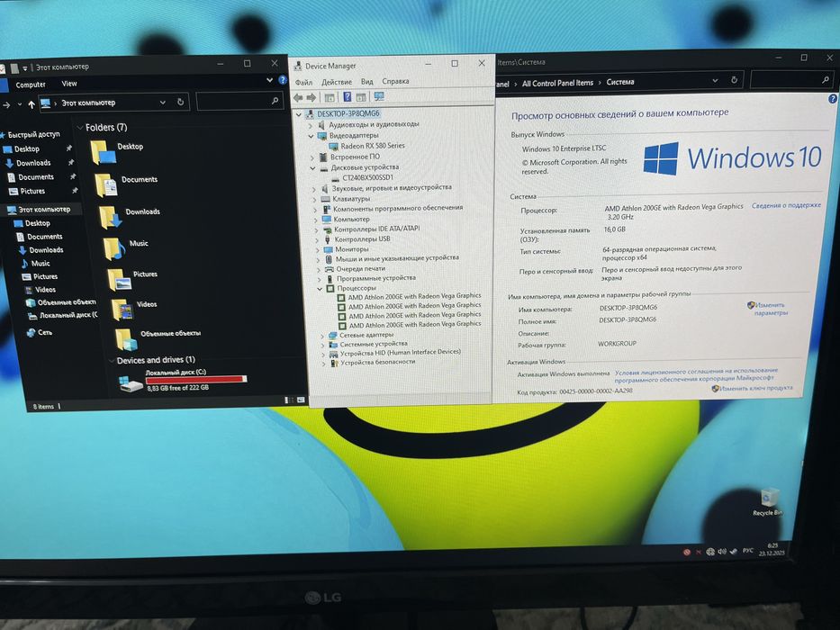Collapse DESKTOP-3P8QMG6 root node
The height and width of the screenshot is (630, 840).
(x=299, y=114)
